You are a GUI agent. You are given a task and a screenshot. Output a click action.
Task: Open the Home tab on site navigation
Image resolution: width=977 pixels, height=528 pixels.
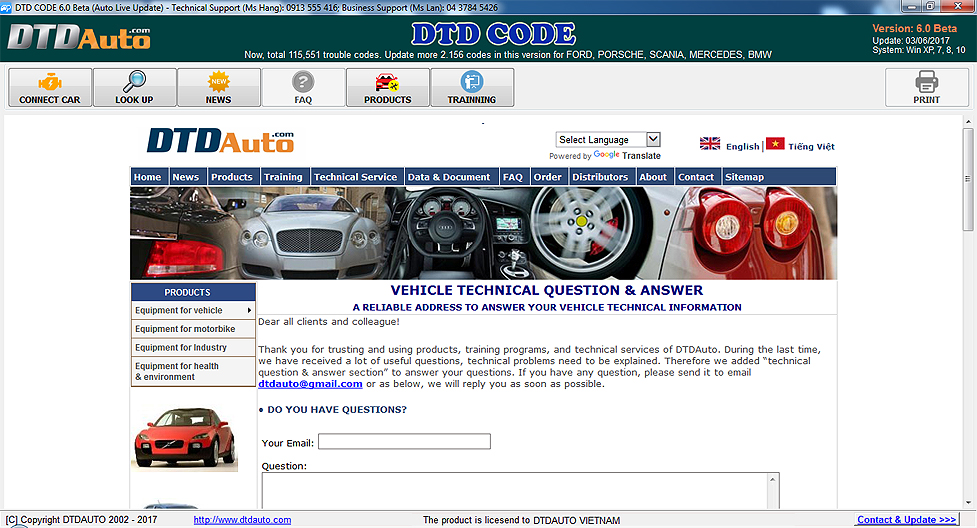[x=148, y=177]
